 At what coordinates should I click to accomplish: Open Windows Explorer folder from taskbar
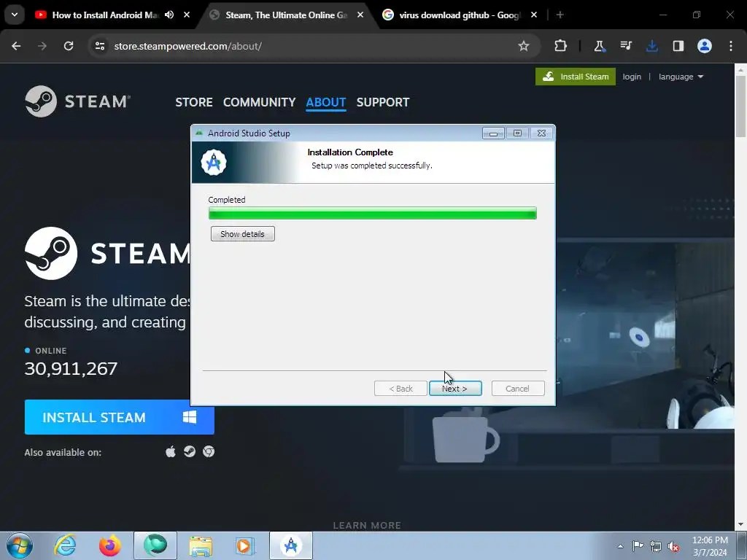pos(201,545)
